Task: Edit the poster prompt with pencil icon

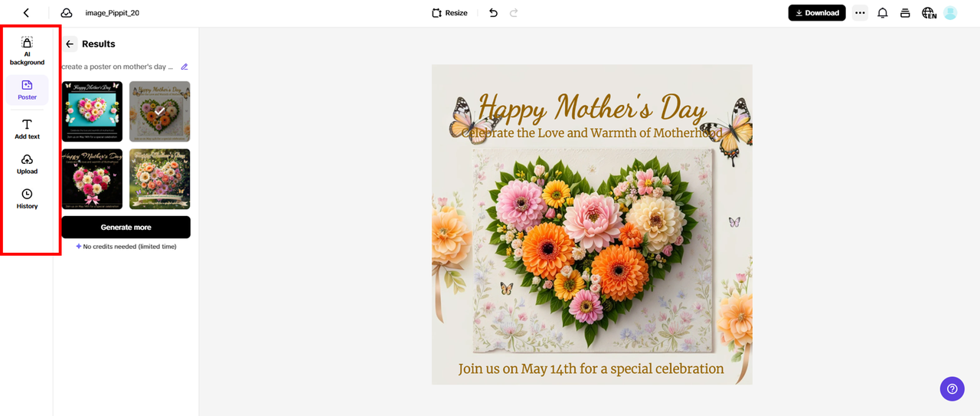Action: [185, 67]
